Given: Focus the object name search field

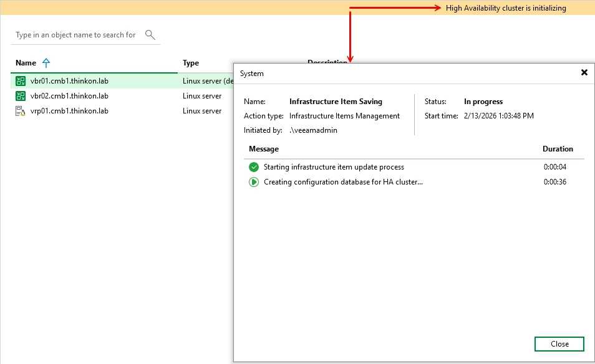Looking at the screenshot, I should [x=76, y=35].
